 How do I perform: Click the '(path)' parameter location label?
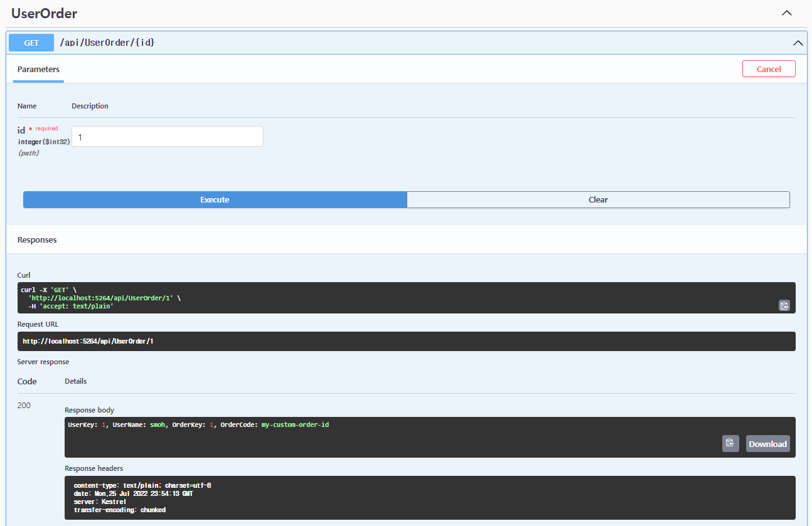(28, 152)
